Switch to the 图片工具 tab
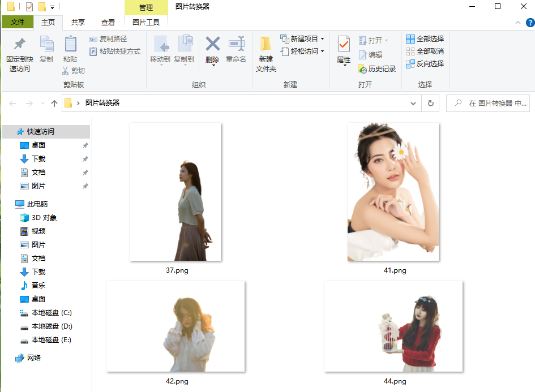The height and width of the screenshot is (392, 535). [146, 23]
